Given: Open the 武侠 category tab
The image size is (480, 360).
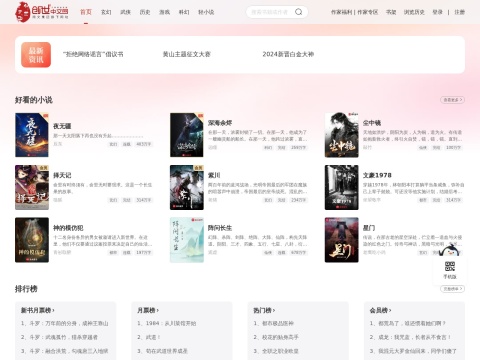Looking at the screenshot, I should point(125,12).
